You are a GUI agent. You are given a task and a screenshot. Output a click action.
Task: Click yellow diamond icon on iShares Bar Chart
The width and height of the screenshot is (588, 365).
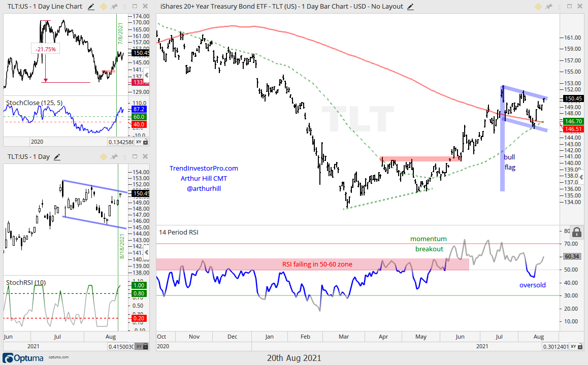pyautogui.click(x=538, y=7)
